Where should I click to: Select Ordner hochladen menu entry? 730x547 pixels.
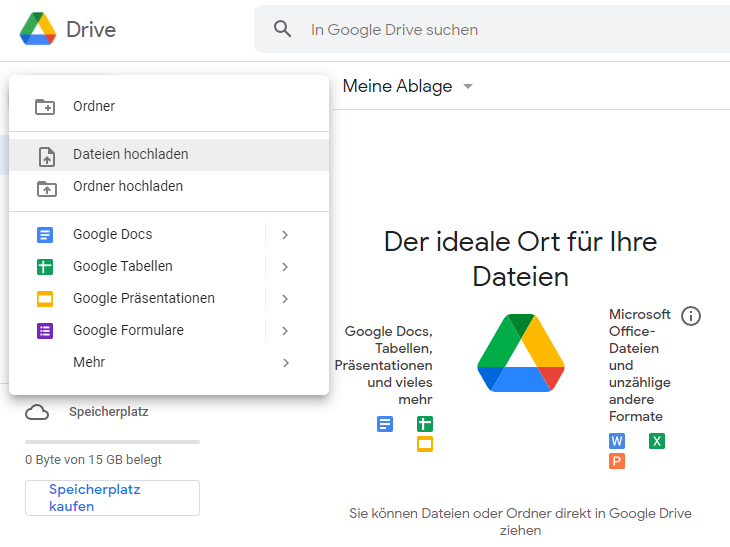169,187
